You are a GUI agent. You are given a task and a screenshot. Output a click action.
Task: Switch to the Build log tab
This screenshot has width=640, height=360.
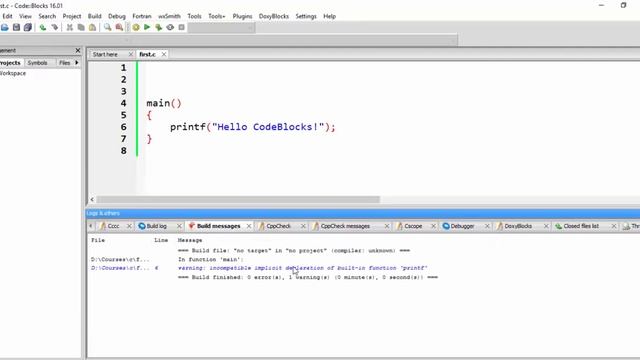pyautogui.click(x=156, y=226)
